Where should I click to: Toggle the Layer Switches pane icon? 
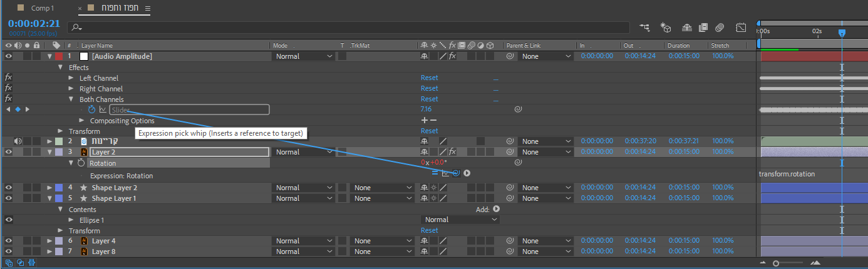[x=9, y=263]
